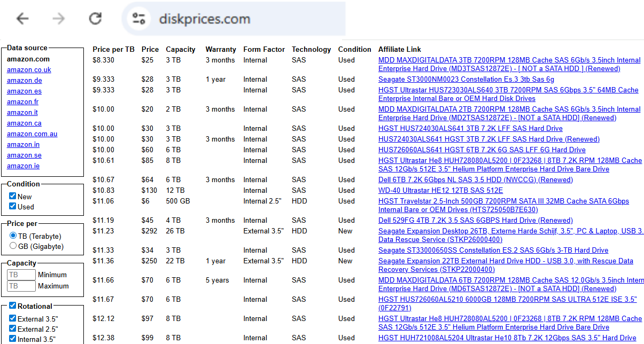Open HGST HUS724030ALS641 3TB LFF link

click(x=470, y=128)
